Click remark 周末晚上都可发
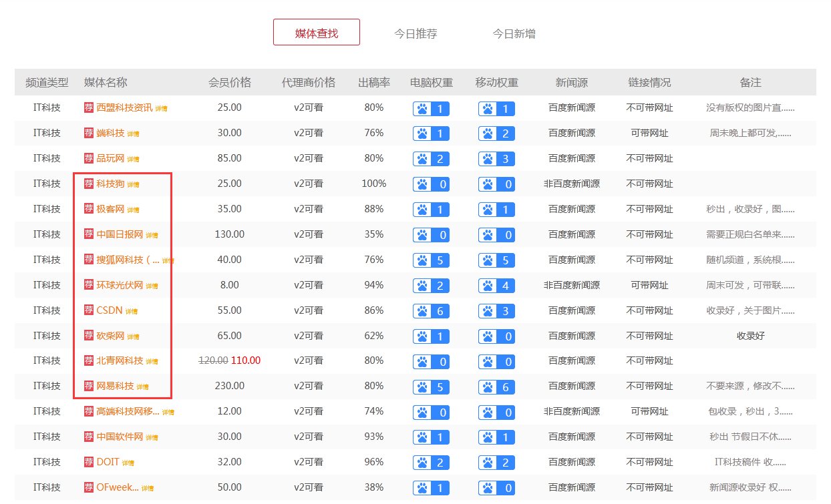This screenshot has height=504, width=831. click(751, 132)
